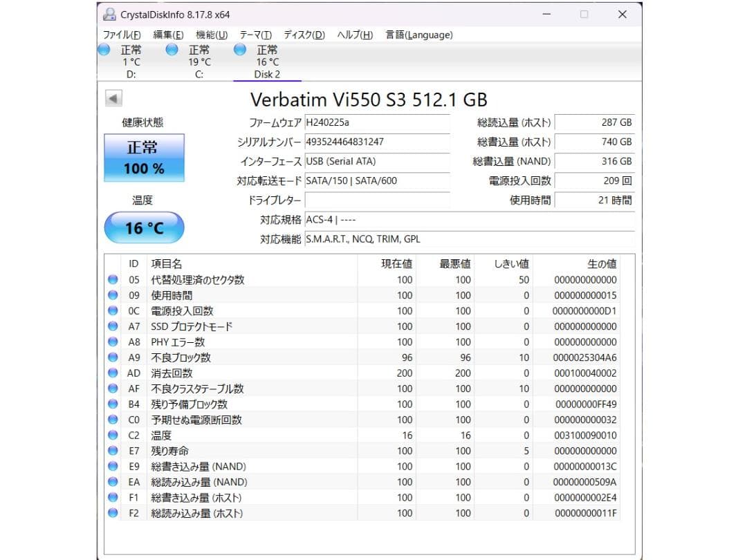Open the ディスク(D) menu

point(304,35)
